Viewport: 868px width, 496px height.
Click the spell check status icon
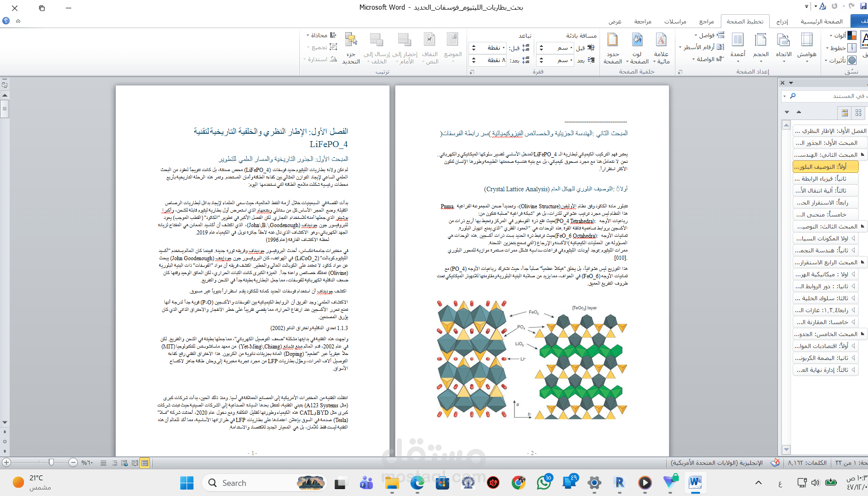tap(775, 462)
